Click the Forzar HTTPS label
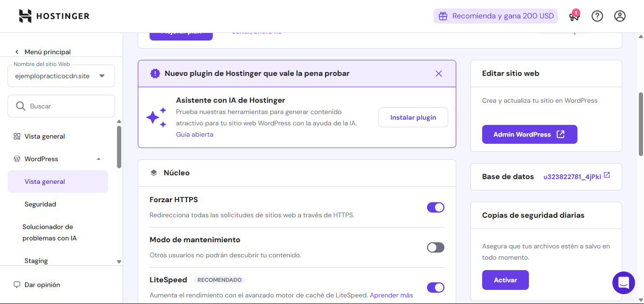Image resolution: width=644 pixels, height=304 pixels. coord(174,200)
